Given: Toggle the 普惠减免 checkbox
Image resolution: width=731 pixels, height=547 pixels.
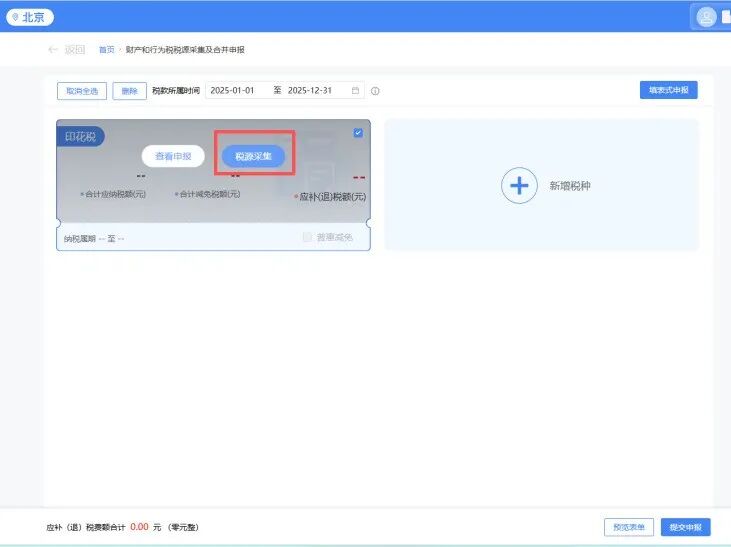Looking at the screenshot, I should pos(308,237).
